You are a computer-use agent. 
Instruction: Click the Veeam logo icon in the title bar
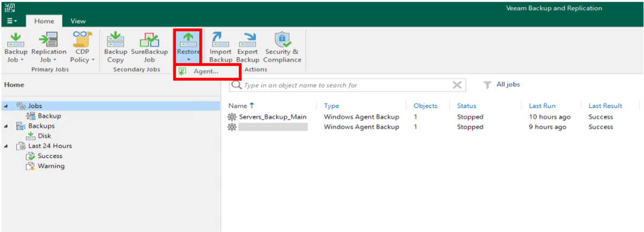point(10,8)
